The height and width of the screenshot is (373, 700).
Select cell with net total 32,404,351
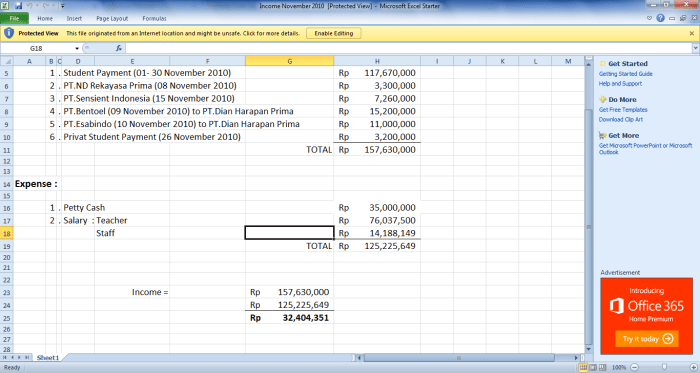(289, 318)
